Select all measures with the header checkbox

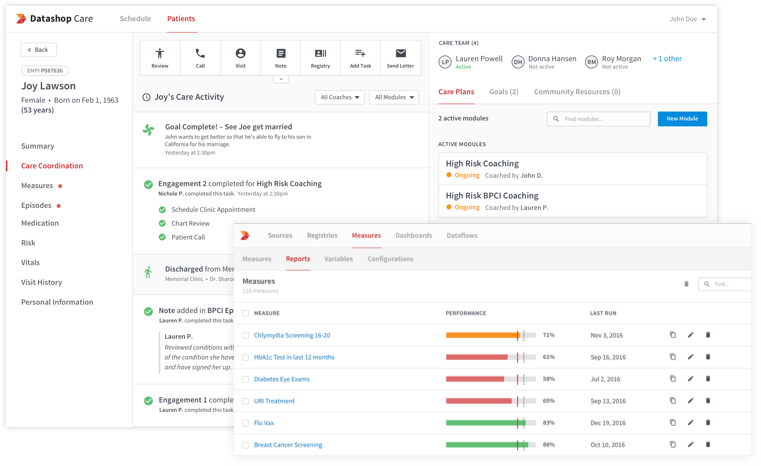click(x=246, y=313)
